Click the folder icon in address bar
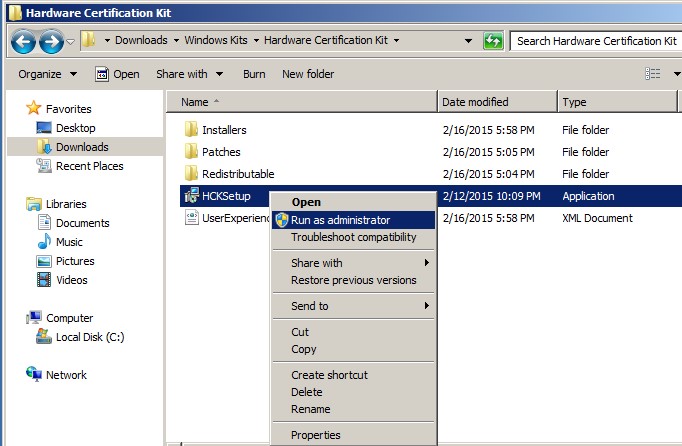The width and height of the screenshot is (682, 446). tap(88, 40)
